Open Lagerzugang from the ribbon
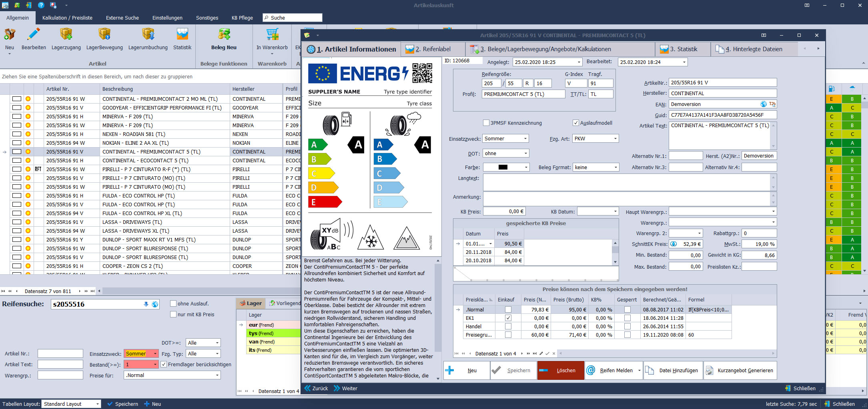 click(x=66, y=34)
